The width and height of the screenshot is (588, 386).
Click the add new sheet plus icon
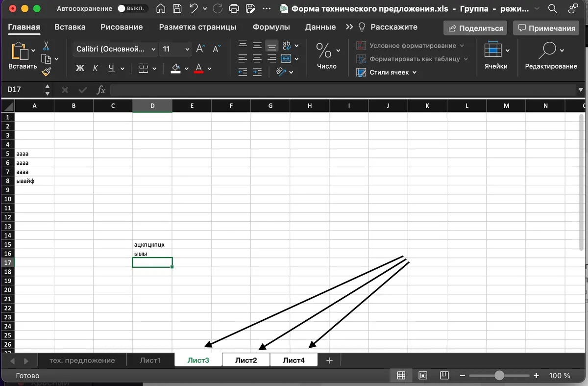(329, 360)
